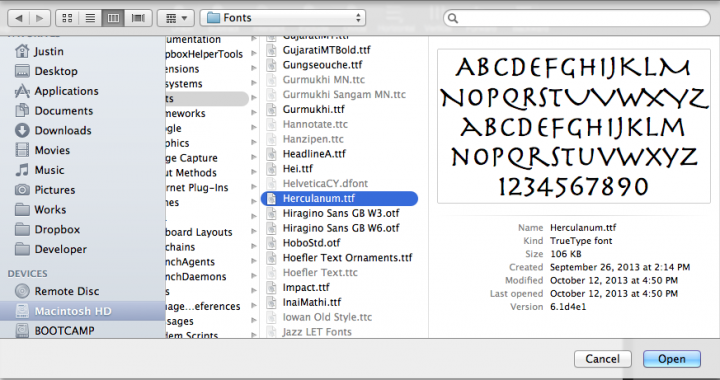The height and width of the screenshot is (380, 720).
Task: Select Hiragino Sans GB W6.otf file
Action: point(341,228)
